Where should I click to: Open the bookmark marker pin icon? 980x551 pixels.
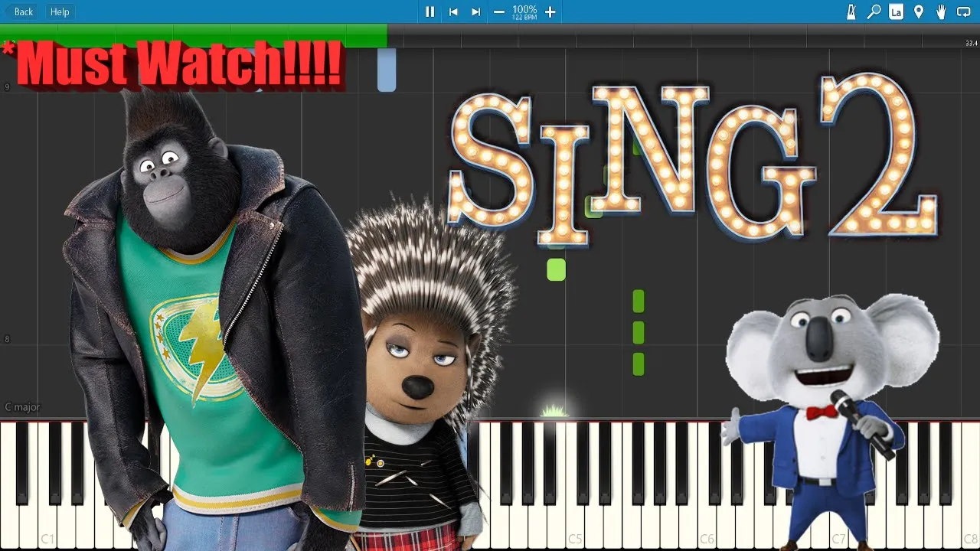(919, 11)
